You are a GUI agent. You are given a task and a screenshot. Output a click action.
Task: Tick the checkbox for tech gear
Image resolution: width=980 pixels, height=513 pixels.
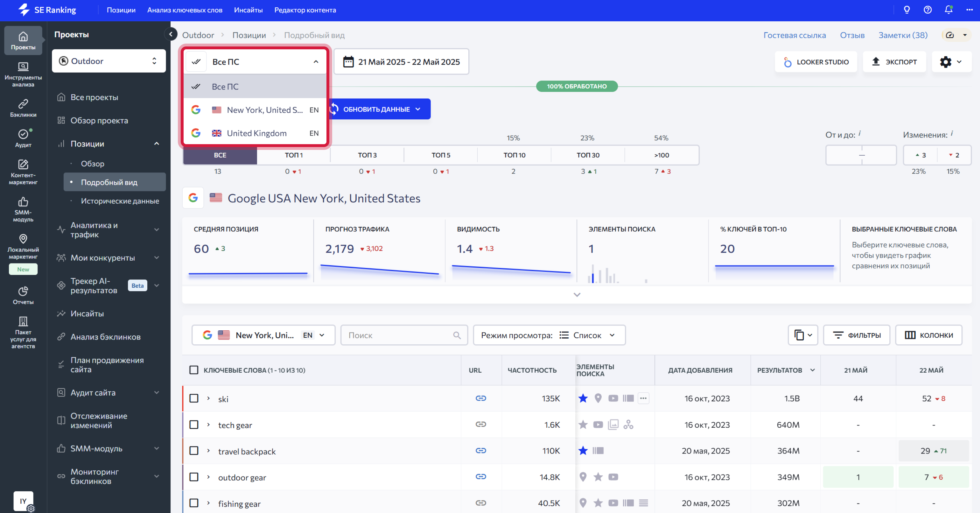coord(194,425)
